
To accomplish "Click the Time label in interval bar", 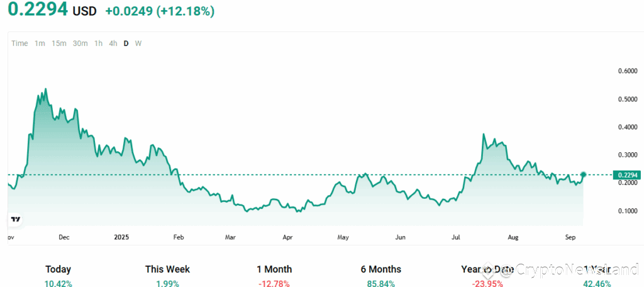I will coord(19,43).
